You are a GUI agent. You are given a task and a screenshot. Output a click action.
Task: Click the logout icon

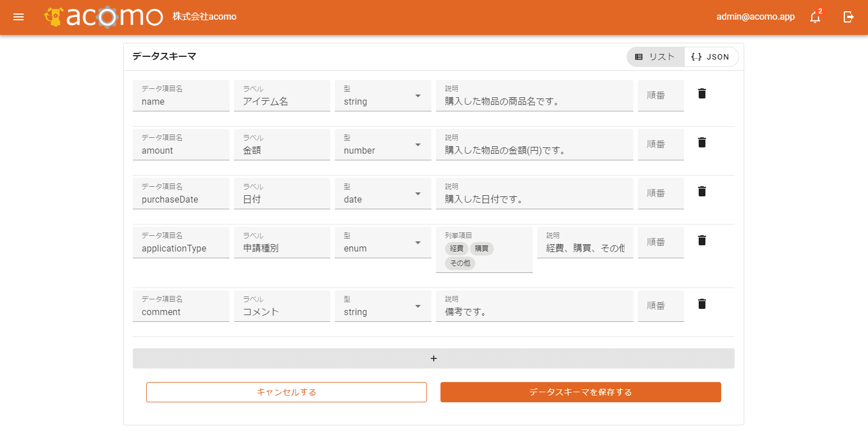[x=849, y=17]
